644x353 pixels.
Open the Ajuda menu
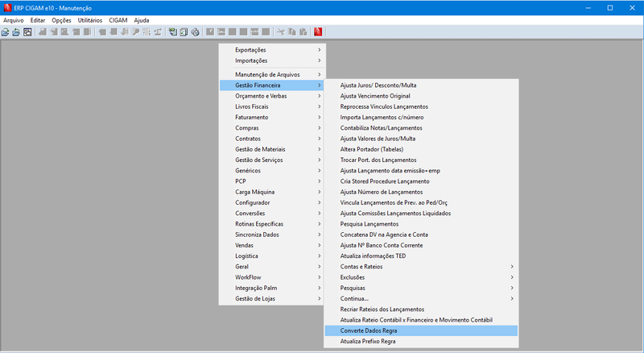coord(142,20)
